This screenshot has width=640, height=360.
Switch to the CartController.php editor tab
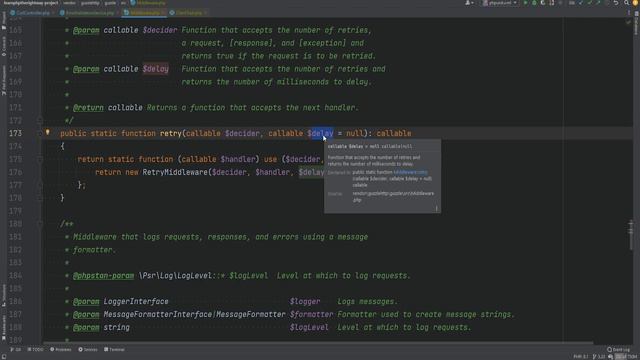(33, 13)
